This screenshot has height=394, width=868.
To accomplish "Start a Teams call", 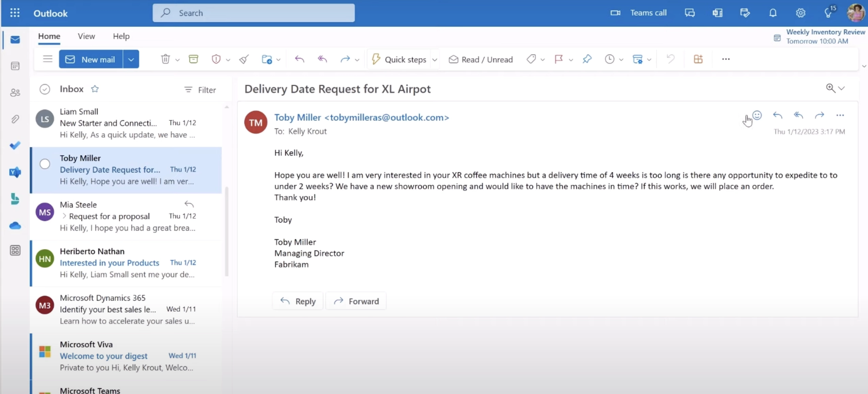I will click(x=639, y=13).
